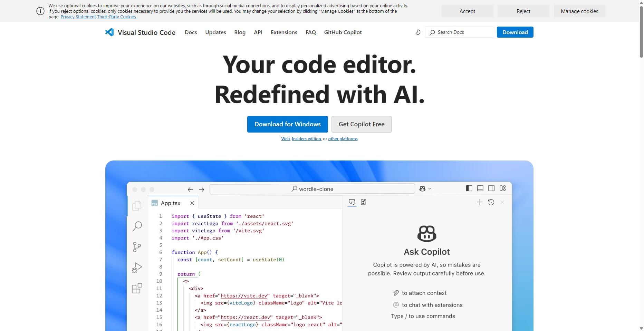The image size is (644, 331).
Task: Open the Search icon in editor activity bar
Action: click(x=137, y=226)
